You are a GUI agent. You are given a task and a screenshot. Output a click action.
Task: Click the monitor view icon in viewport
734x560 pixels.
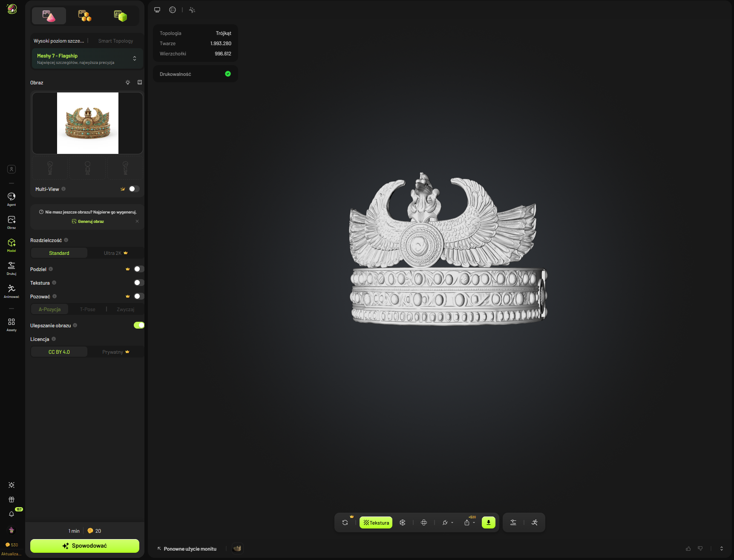click(x=157, y=10)
